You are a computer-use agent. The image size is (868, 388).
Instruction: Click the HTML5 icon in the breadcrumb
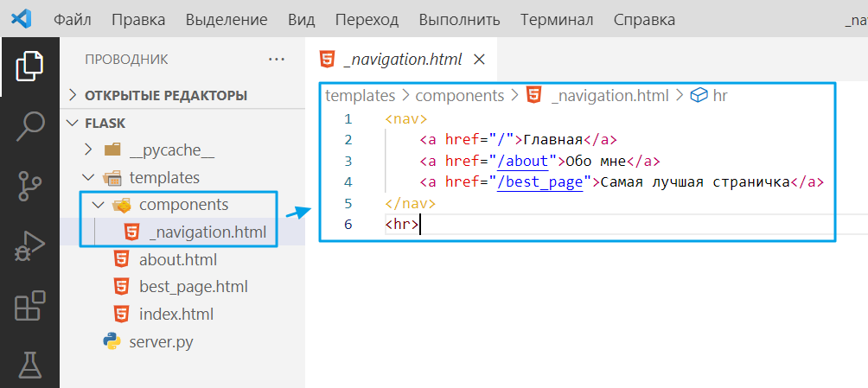[533, 95]
